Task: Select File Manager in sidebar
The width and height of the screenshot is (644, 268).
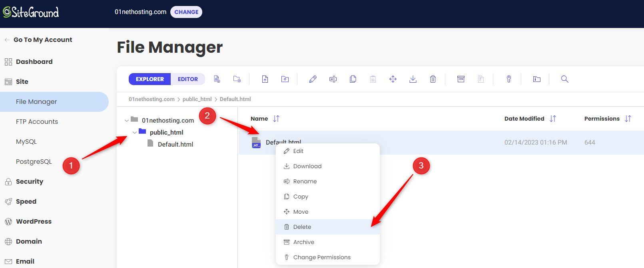Action: tap(54, 101)
